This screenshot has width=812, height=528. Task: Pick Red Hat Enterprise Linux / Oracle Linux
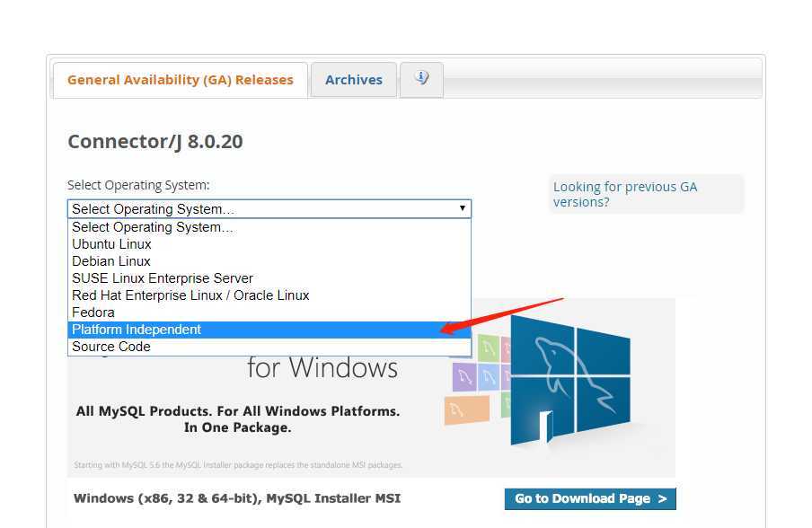[269, 295]
